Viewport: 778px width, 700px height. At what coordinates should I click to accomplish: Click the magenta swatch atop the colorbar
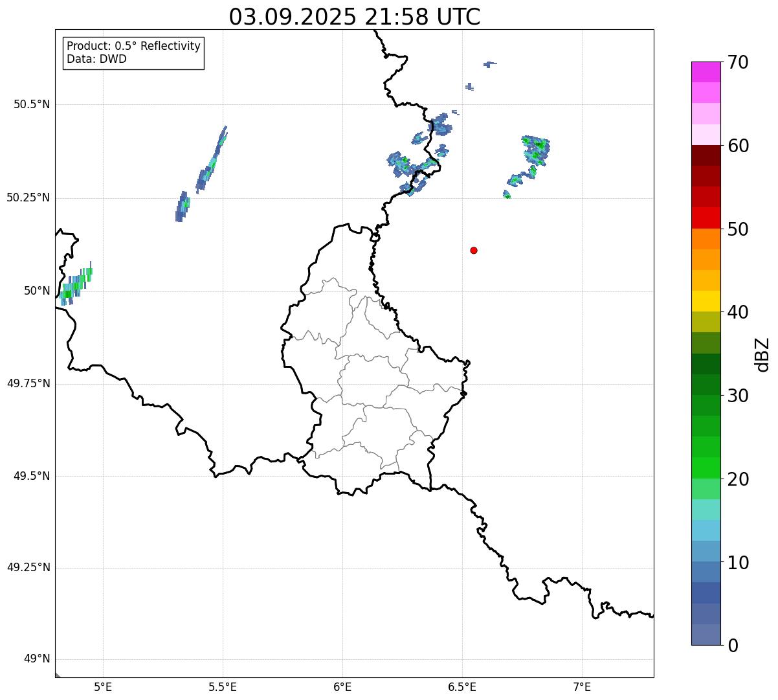coord(706,72)
